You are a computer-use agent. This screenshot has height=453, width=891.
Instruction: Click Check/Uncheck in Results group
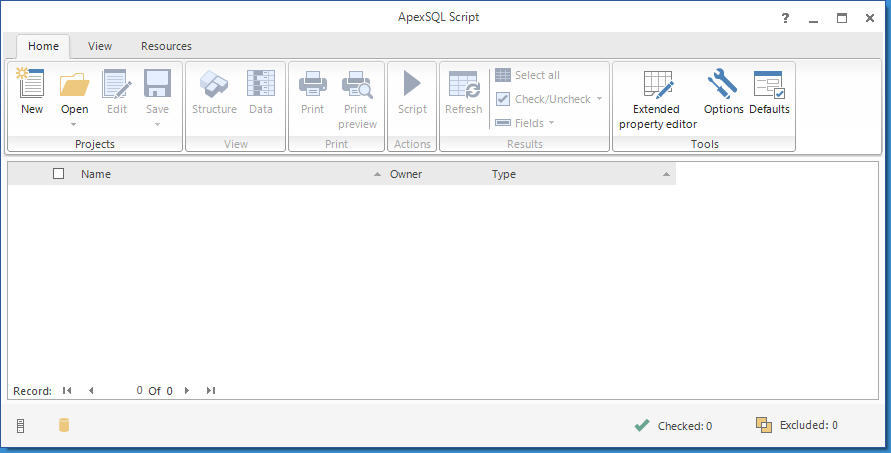(x=543, y=99)
